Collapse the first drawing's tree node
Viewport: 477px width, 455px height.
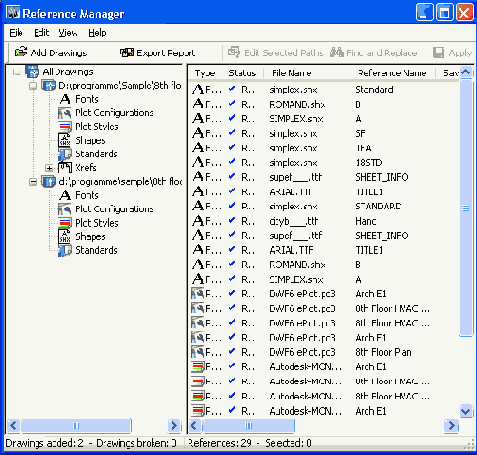33,86
